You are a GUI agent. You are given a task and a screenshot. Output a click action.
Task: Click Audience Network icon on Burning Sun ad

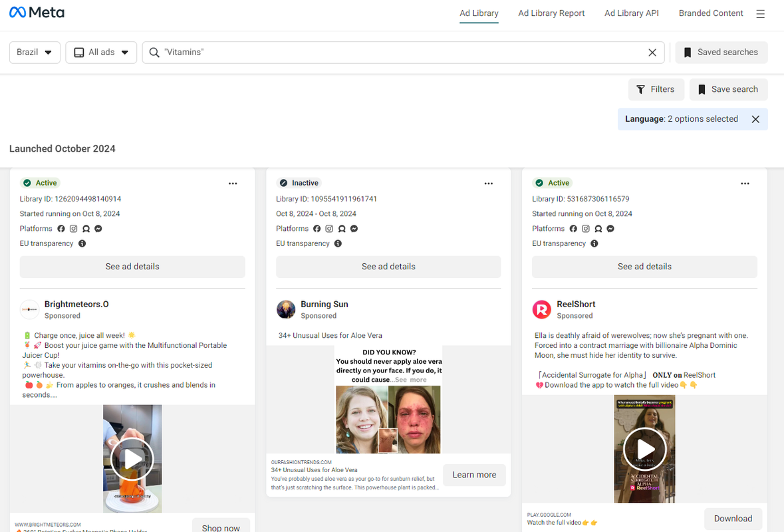[342, 229]
